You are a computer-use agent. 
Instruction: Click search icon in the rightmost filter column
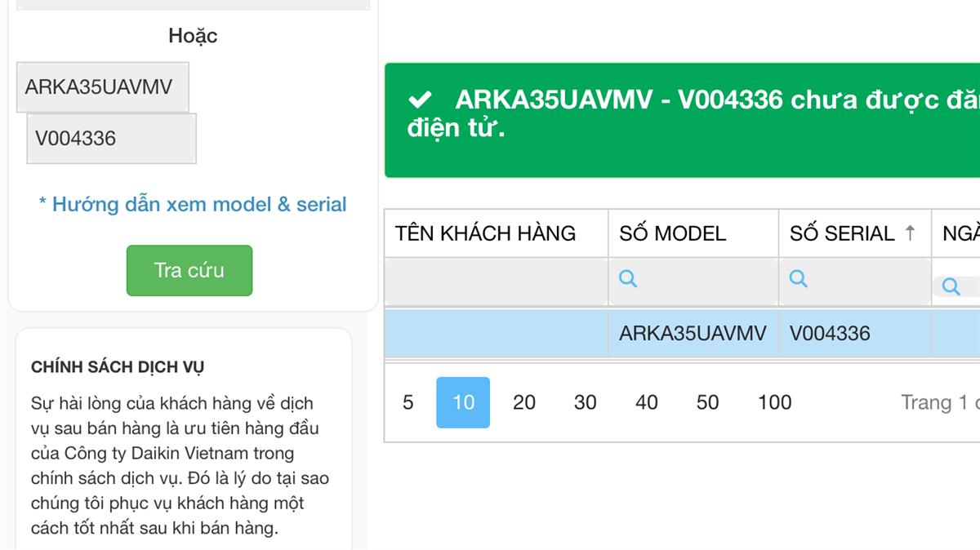951,286
